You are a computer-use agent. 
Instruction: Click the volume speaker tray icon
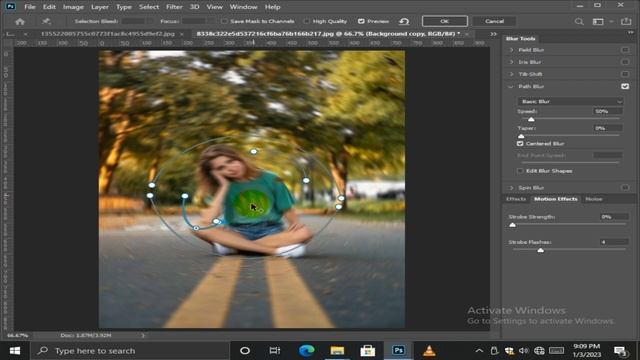click(524, 351)
